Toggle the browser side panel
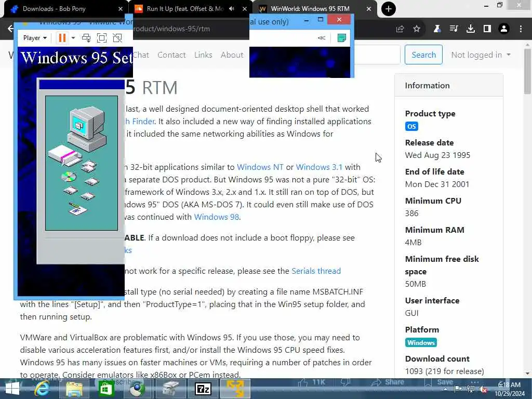 pos(487,29)
